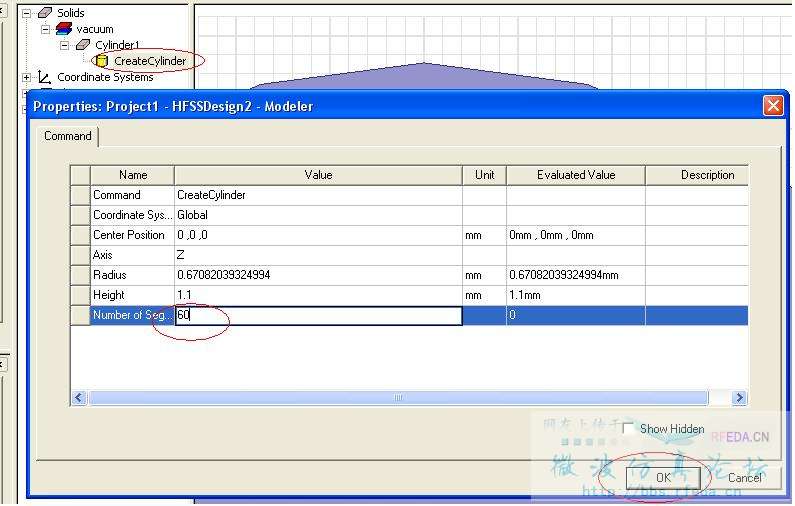The width and height of the screenshot is (795, 506).
Task: Click the Value column header
Action: click(318, 175)
